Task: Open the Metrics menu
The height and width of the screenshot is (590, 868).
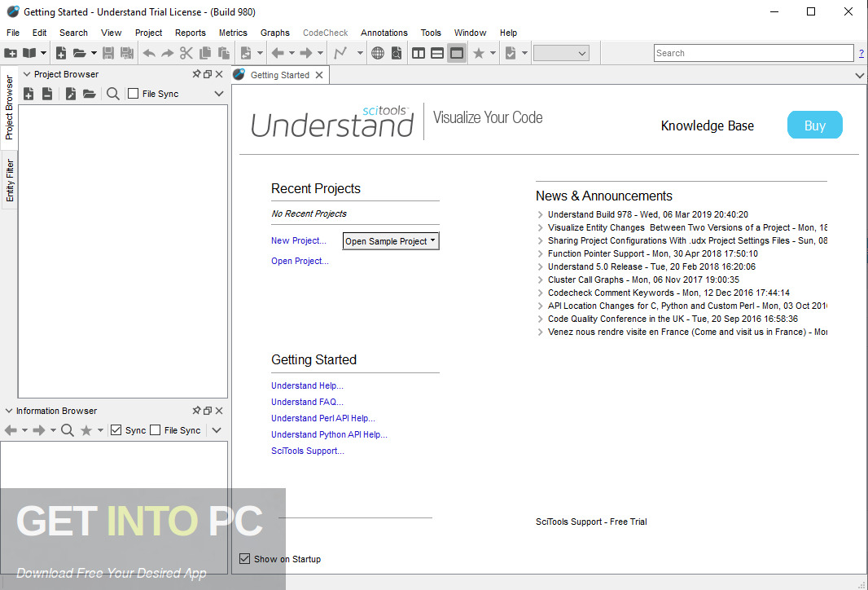Action: [x=233, y=33]
